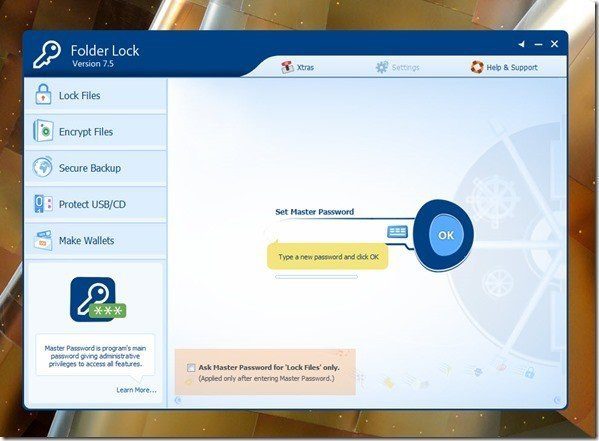Close the Folder Lock window

[555, 44]
